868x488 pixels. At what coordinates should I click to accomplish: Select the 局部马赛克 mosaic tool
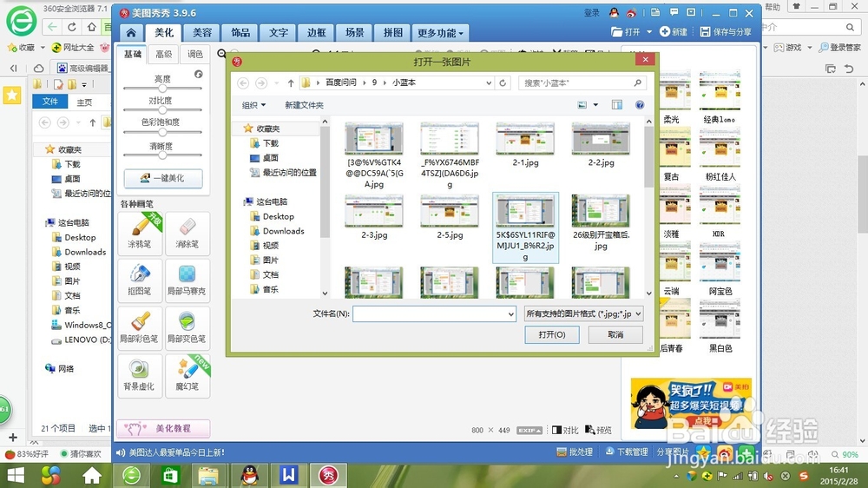187,280
